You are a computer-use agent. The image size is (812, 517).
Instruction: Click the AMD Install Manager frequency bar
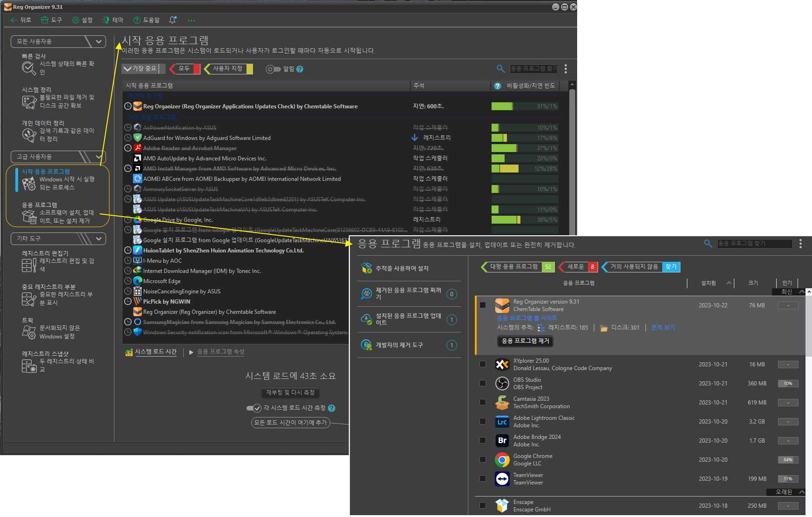click(x=525, y=169)
